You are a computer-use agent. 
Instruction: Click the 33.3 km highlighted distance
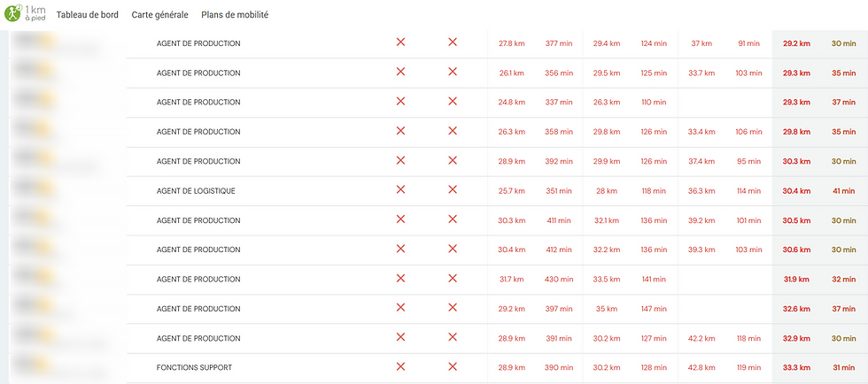pyautogui.click(x=796, y=367)
